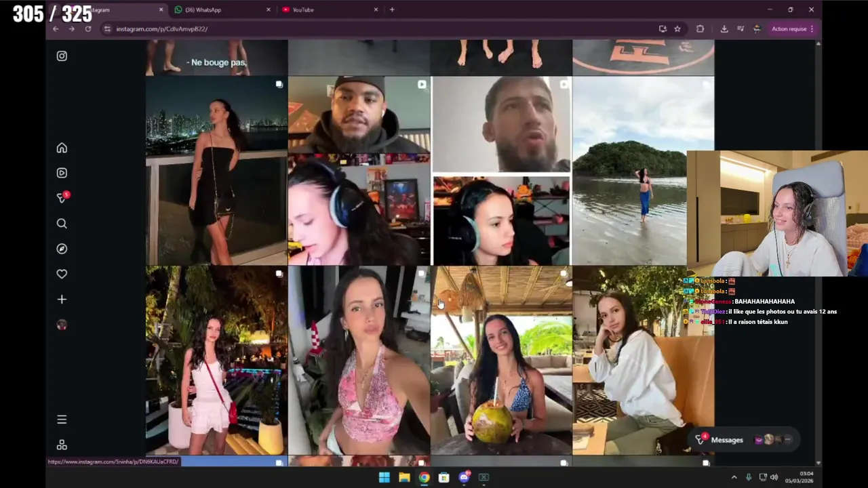This screenshot has height=488, width=868.
Task: Open sidebar Messages icon with red badge
Action: [x=62, y=198]
